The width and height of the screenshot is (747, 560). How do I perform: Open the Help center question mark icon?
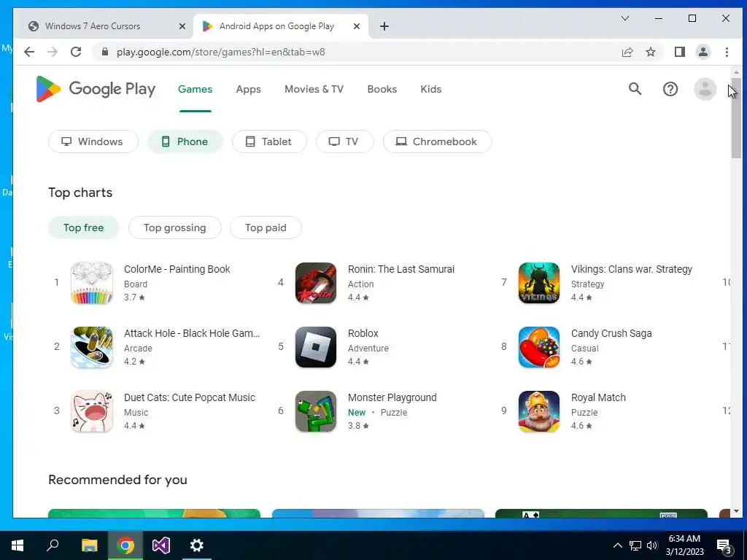tap(670, 89)
